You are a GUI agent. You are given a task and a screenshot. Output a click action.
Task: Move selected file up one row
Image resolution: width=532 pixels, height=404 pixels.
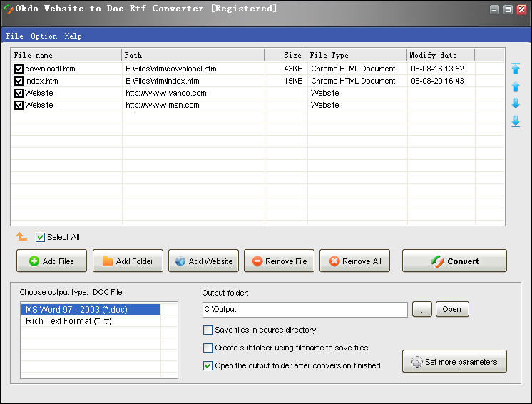(x=516, y=86)
